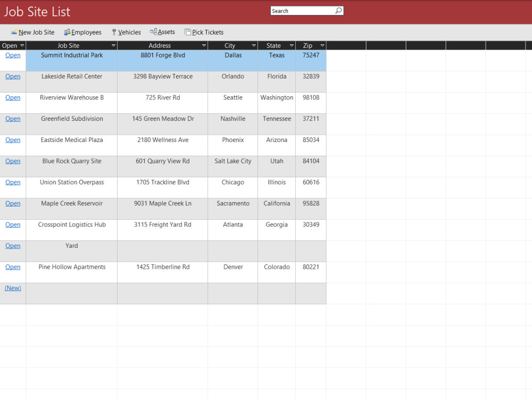
Task: Click the 60616 zip cell
Action: coord(311,188)
